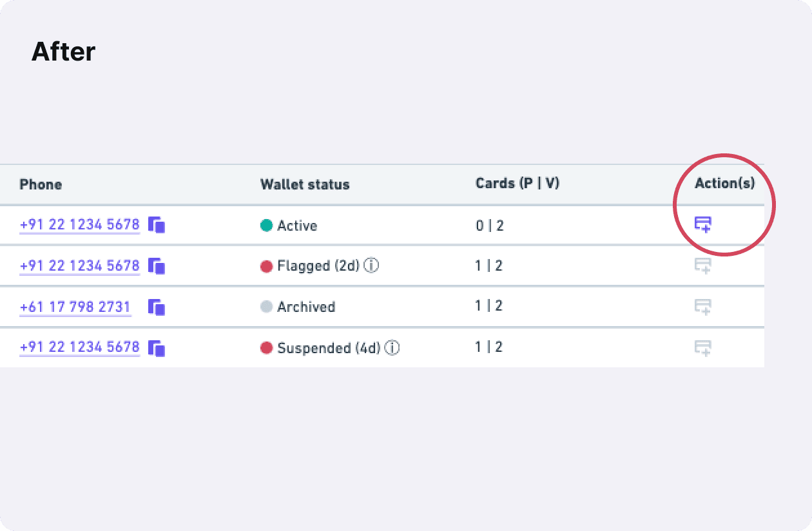Copy the +61 17 798 2731 number
This screenshot has height=531, width=812.
157,307
